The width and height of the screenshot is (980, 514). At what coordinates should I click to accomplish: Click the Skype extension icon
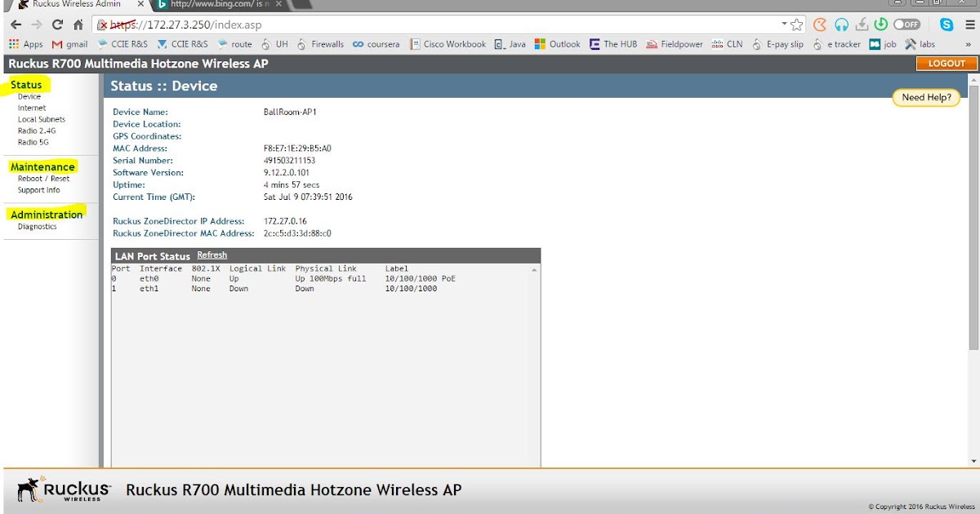[947, 24]
